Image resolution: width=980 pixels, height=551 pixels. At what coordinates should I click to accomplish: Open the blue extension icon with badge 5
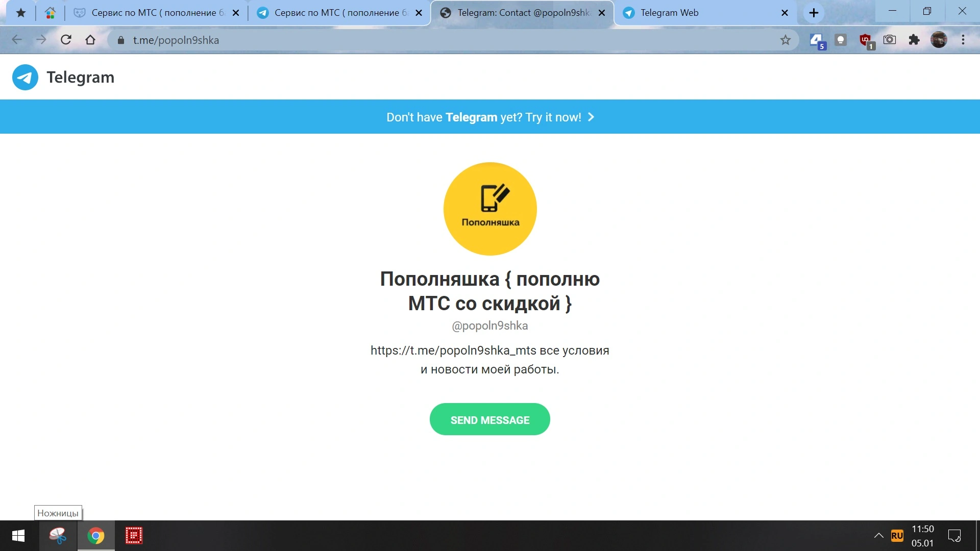tap(817, 40)
